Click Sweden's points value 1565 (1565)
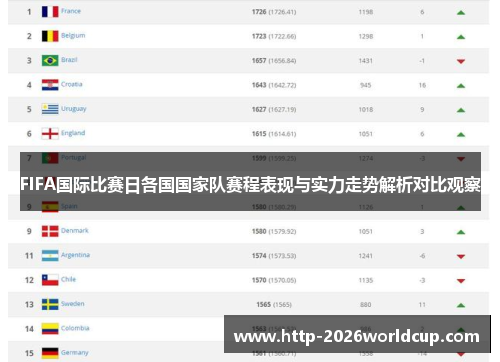This screenshot has width=500, height=362. (x=274, y=305)
